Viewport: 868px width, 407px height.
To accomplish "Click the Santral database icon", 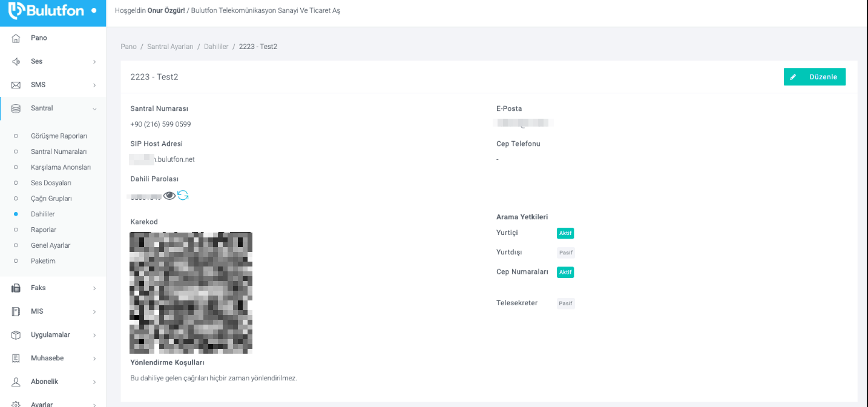I will point(16,108).
